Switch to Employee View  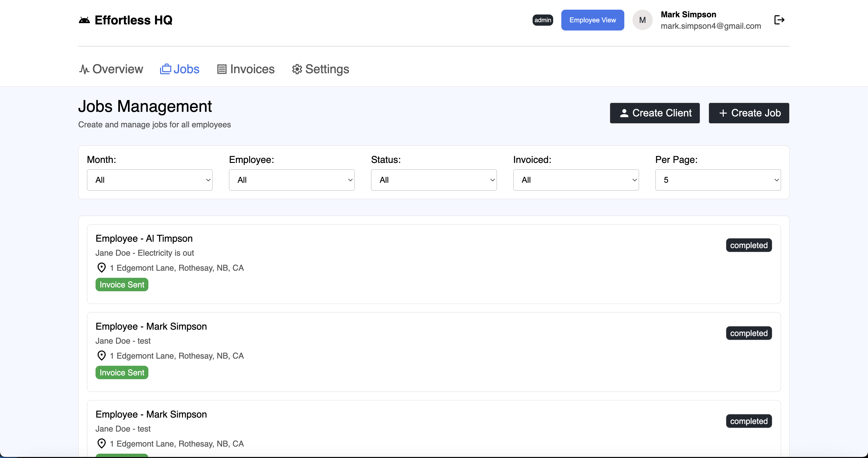point(592,20)
